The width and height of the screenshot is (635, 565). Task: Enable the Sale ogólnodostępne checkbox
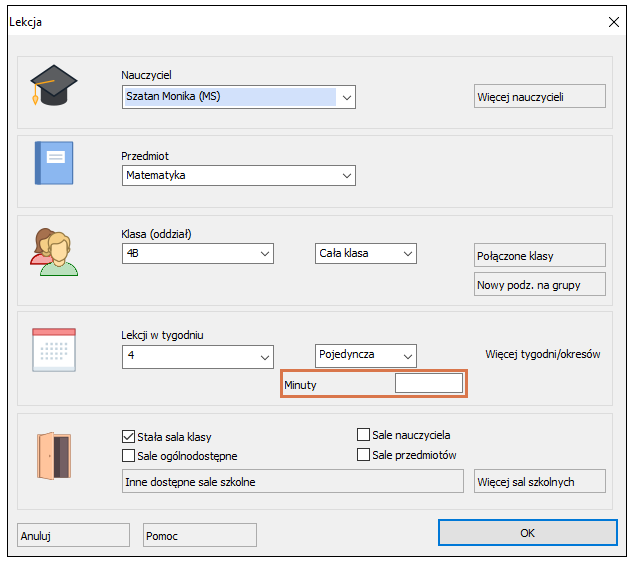click(x=128, y=456)
